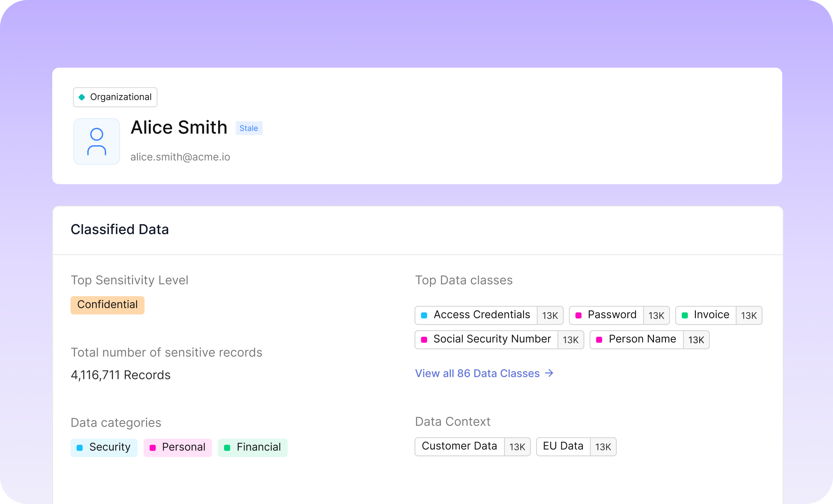Click the Password data class tag
Viewport: 833px width, 504px height.
click(612, 315)
